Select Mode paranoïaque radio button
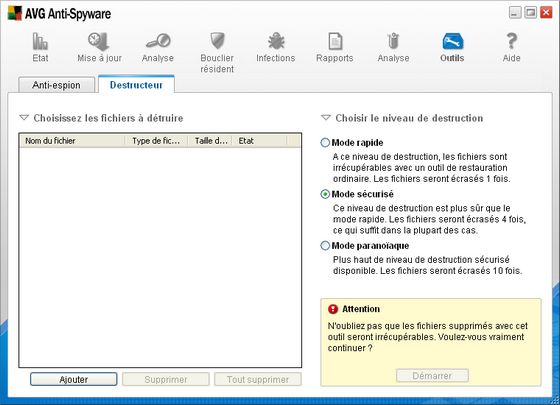The height and width of the screenshot is (405, 560). click(325, 246)
